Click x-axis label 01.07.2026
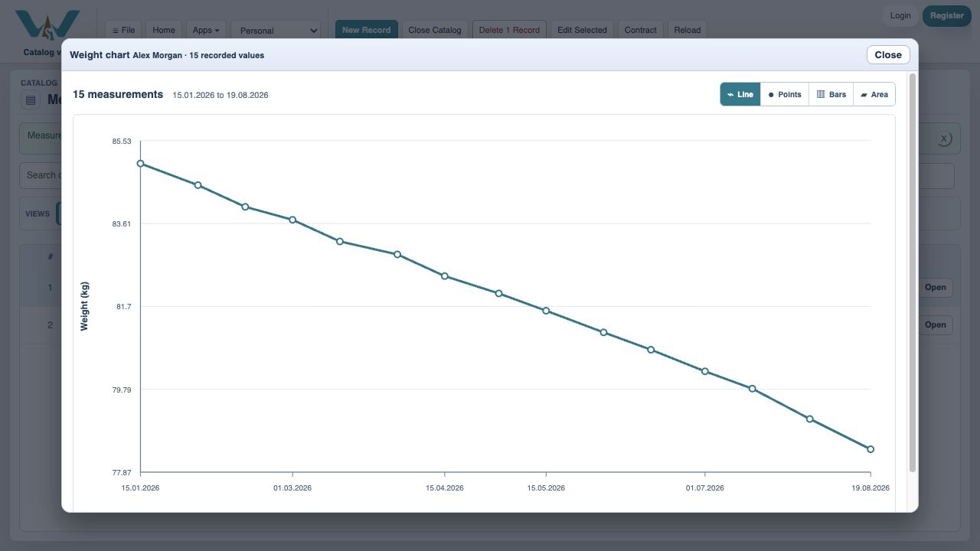The height and width of the screenshot is (551, 980). (x=704, y=487)
